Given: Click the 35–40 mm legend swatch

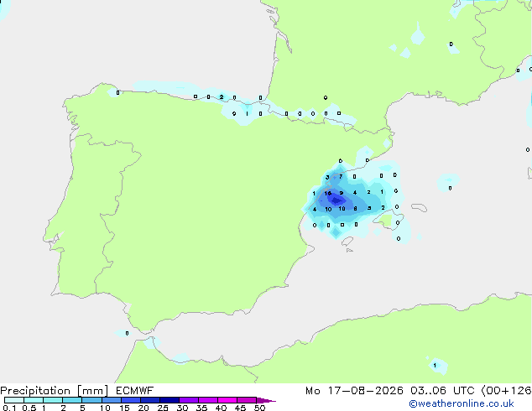Looking at the screenshot, I should pyautogui.click(x=207, y=400).
